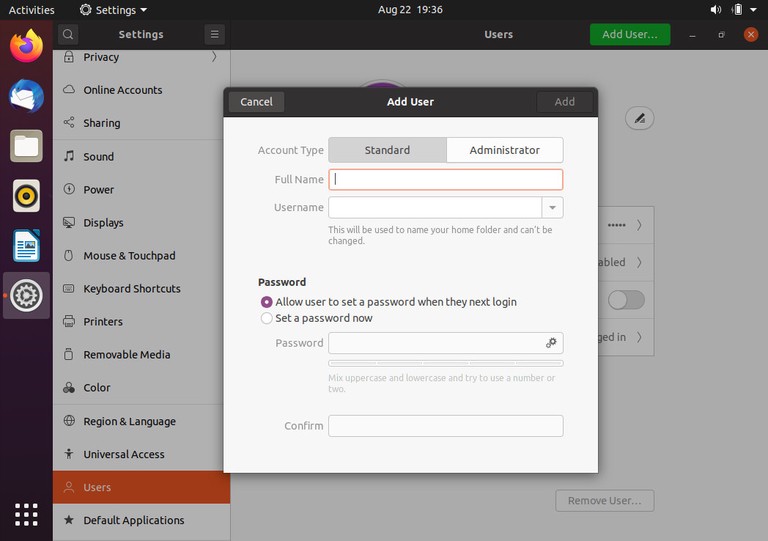Click the search icon in Settings header
This screenshot has height=541, width=768.
click(68, 34)
